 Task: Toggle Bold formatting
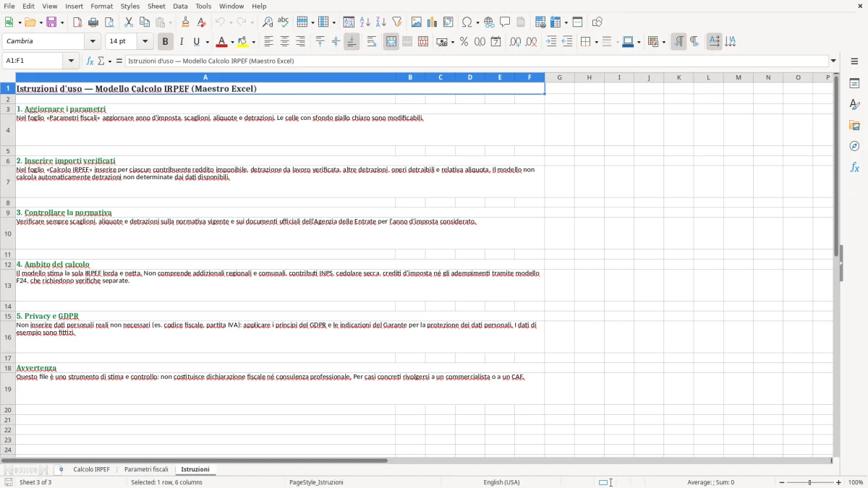click(x=165, y=42)
